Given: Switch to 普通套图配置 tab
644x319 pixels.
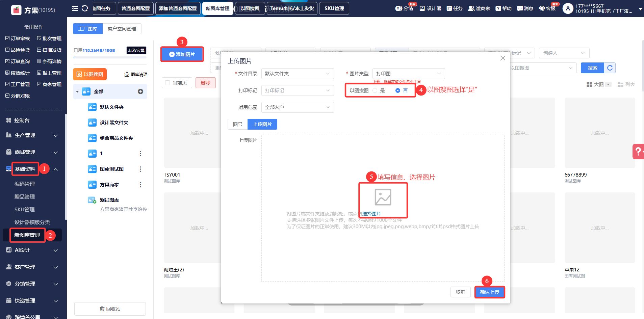Looking at the screenshot, I should click(x=136, y=8).
